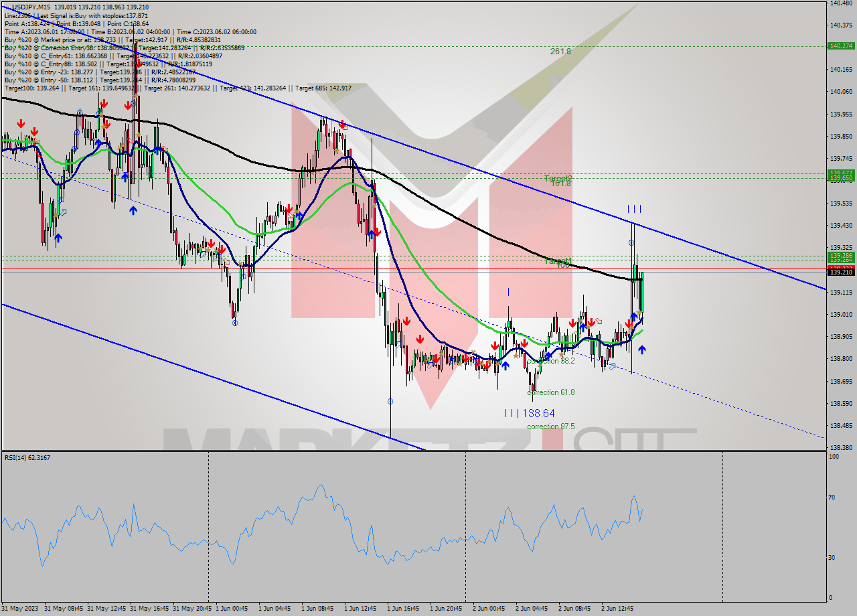Viewport: 857px width, 616px height.
Task: Click the circle anchor on the long spike candle
Action: (390, 400)
